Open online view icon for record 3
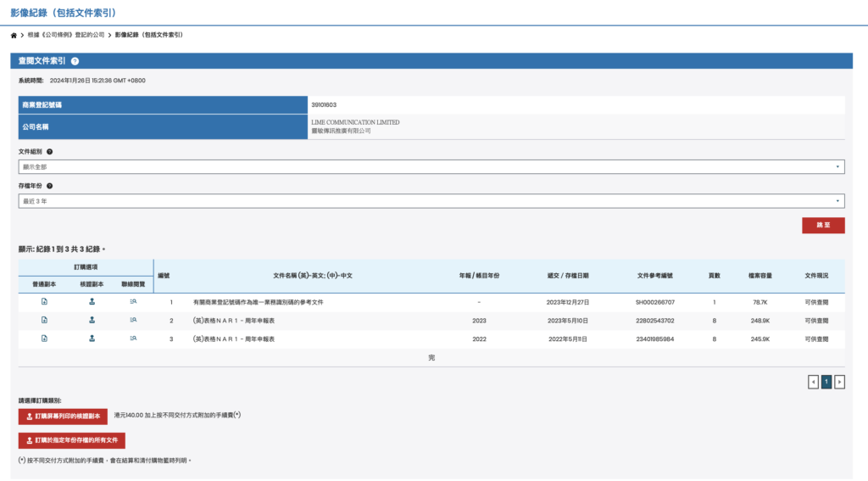Image resolution: width=868 pixels, height=481 pixels. [x=132, y=338]
